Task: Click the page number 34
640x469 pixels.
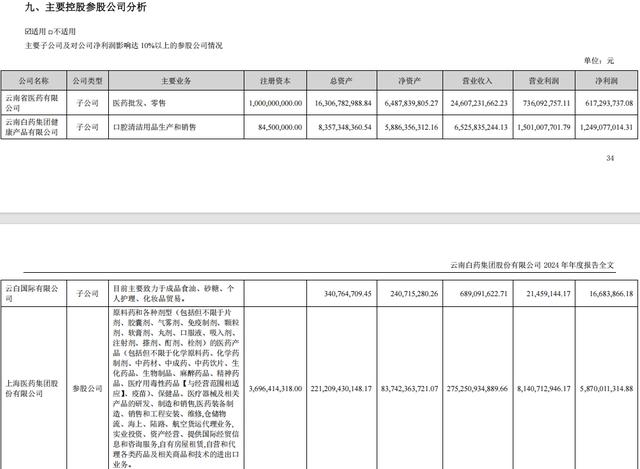Action: click(x=610, y=158)
